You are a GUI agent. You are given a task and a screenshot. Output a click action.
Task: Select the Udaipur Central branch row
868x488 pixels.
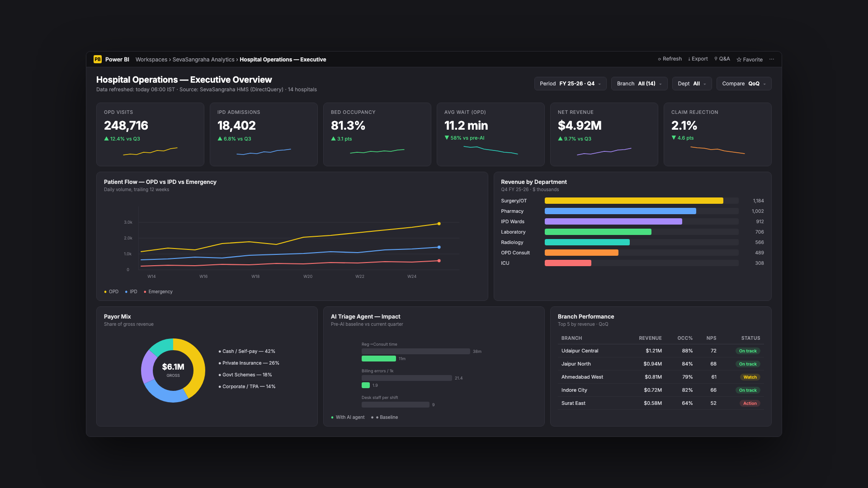click(660, 351)
